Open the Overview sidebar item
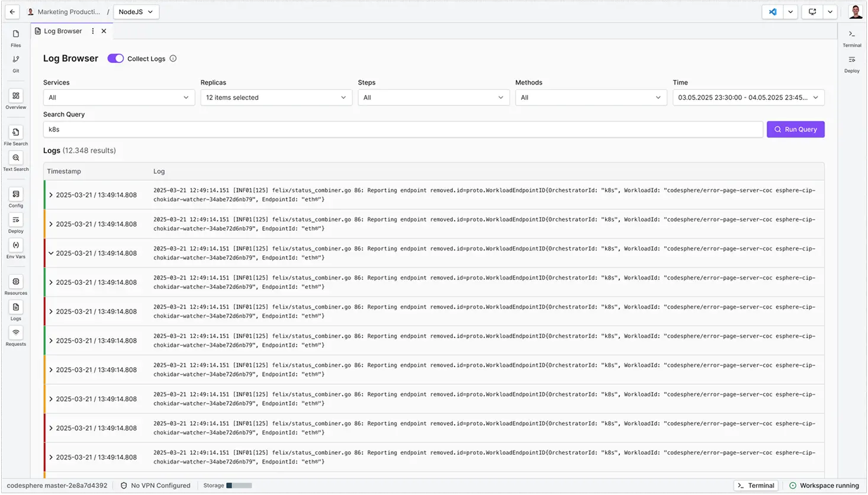 click(16, 99)
